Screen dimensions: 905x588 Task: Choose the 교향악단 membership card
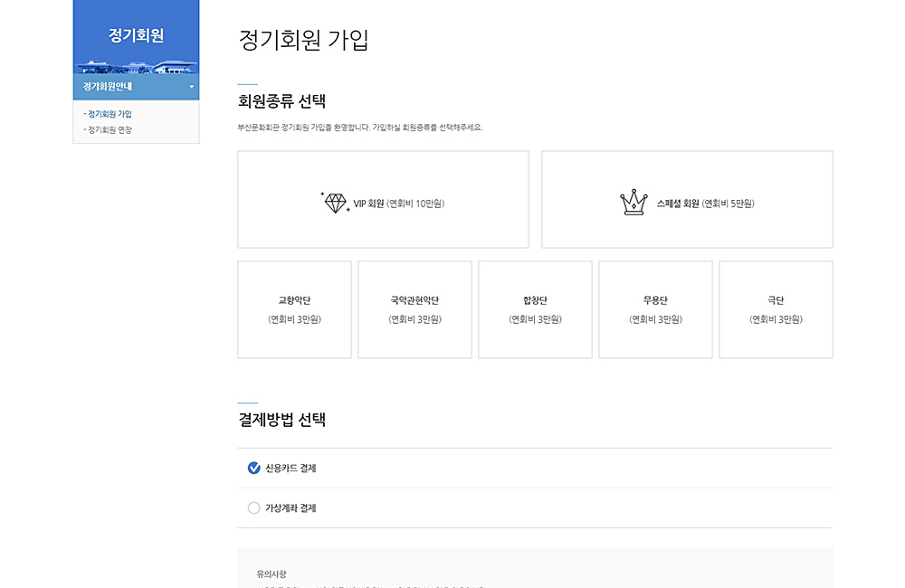pyautogui.click(x=294, y=309)
